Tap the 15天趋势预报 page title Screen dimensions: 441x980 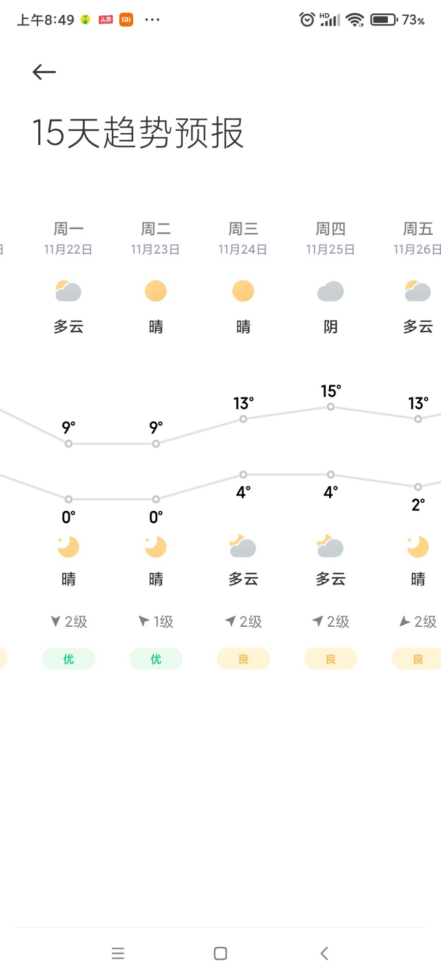pos(138,133)
